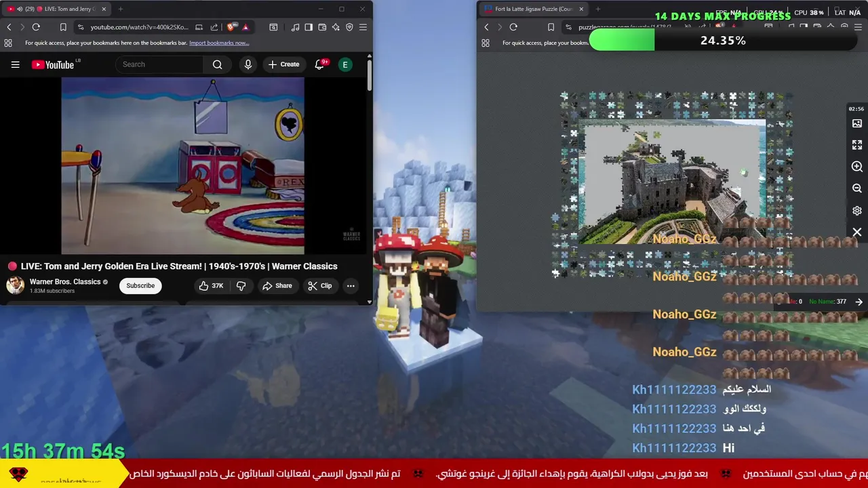Open Leo AI sparkle icon in YouTube window
The width and height of the screenshot is (868, 488).
(x=336, y=27)
